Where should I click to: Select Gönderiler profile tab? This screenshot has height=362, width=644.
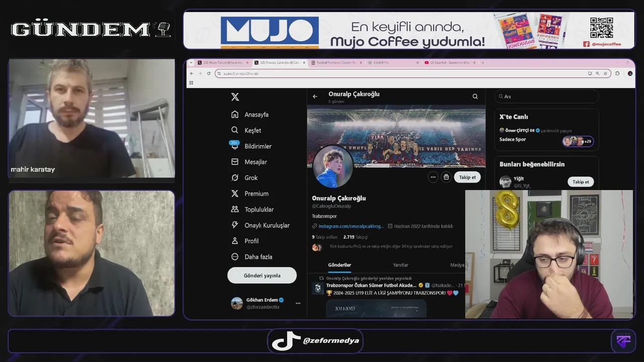[340, 265]
